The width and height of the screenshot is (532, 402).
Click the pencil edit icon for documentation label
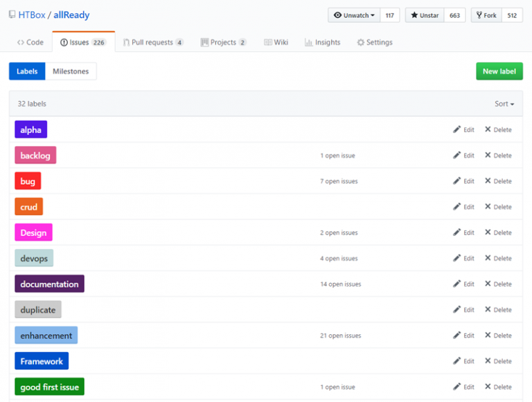[456, 284]
